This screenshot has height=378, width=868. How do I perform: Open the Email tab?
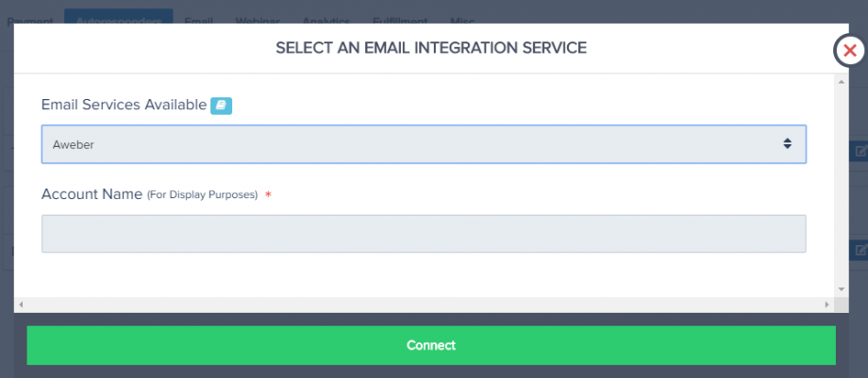(198, 20)
